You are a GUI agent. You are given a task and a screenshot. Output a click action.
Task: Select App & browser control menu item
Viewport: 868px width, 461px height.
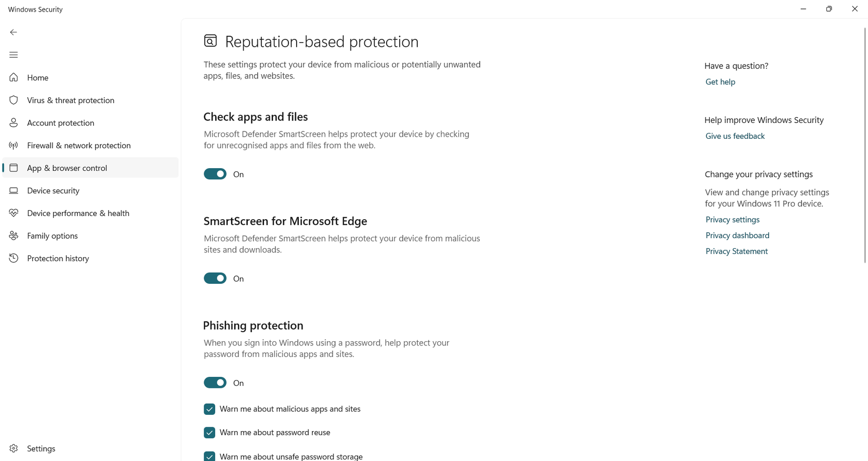coord(67,168)
